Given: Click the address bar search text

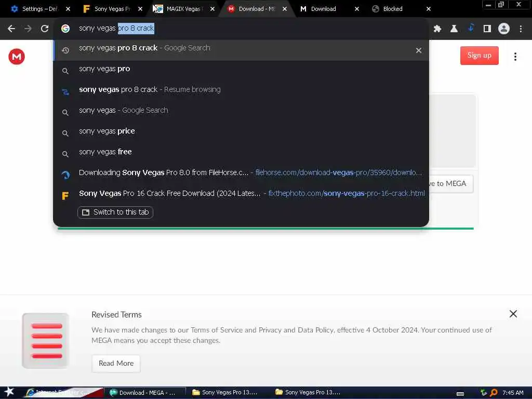Looking at the screenshot, I should point(116,29).
